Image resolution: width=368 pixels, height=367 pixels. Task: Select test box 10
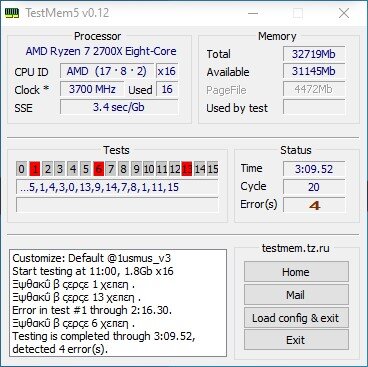[x=149, y=169]
